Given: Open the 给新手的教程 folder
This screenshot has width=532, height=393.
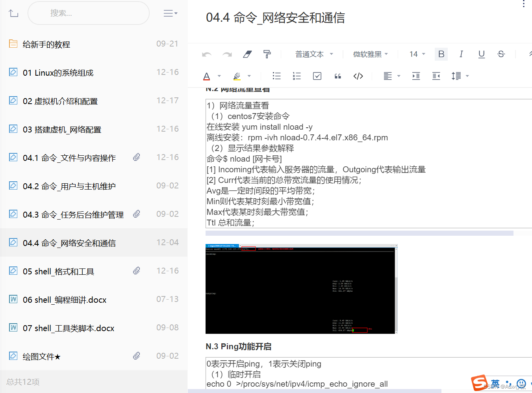Looking at the screenshot, I should (x=94, y=44).
